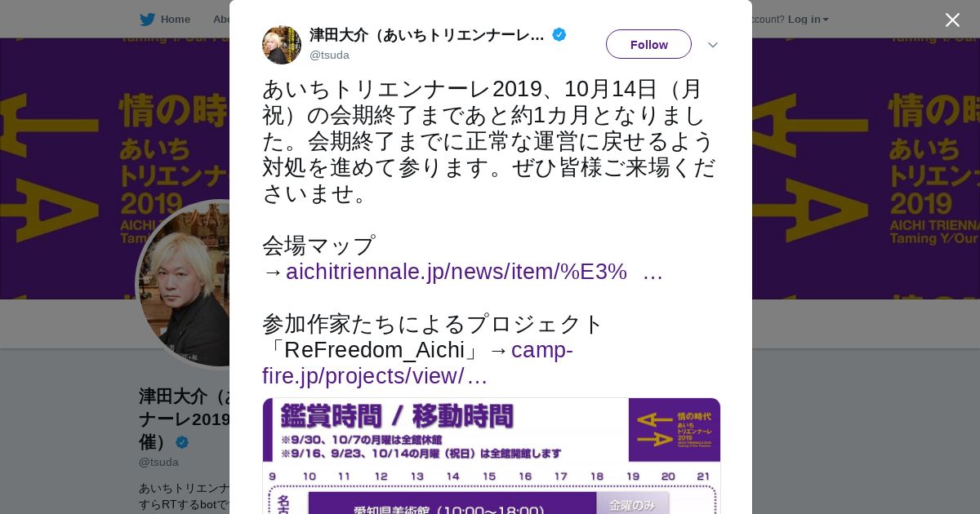Viewport: 980px width, 514px height.
Task: Follow the @tsuda account
Action: point(648,44)
